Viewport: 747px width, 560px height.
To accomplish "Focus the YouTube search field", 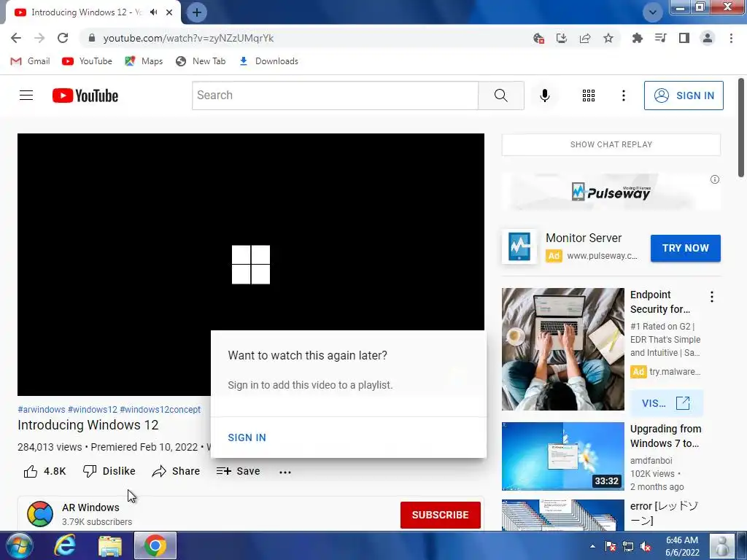I will click(x=336, y=96).
